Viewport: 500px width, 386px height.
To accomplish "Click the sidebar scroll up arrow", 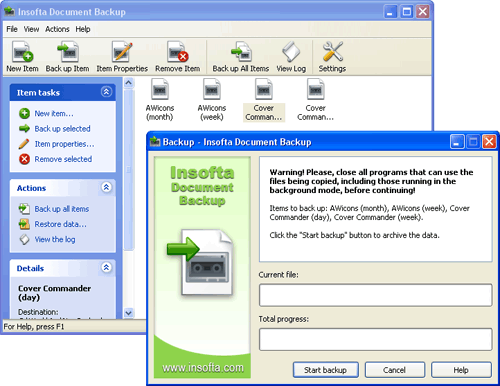I will (x=129, y=83).
